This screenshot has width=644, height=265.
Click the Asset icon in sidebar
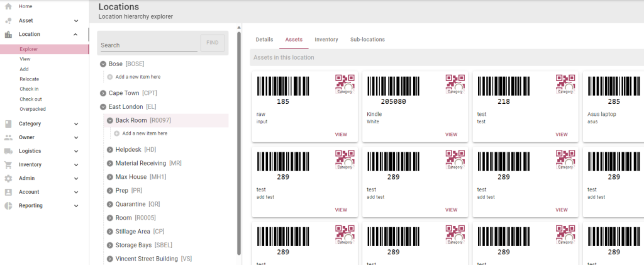click(8, 21)
